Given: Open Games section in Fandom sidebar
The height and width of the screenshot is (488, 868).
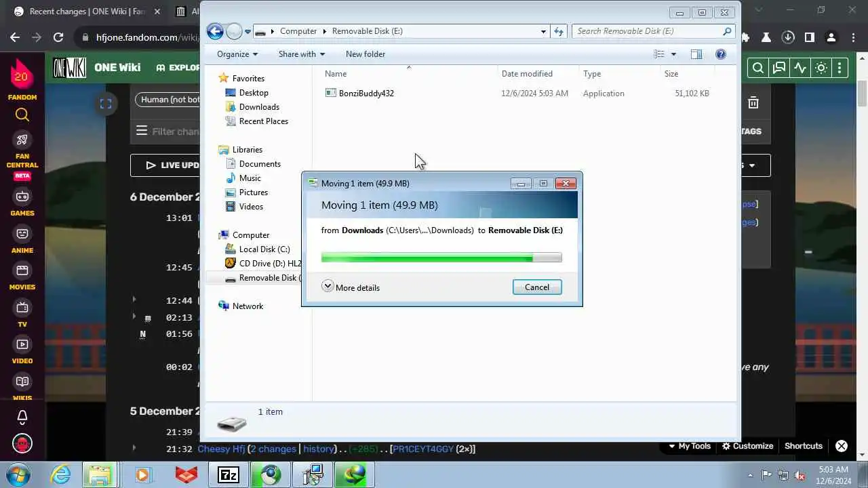Looking at the screenshot, I should click(22, 201).
